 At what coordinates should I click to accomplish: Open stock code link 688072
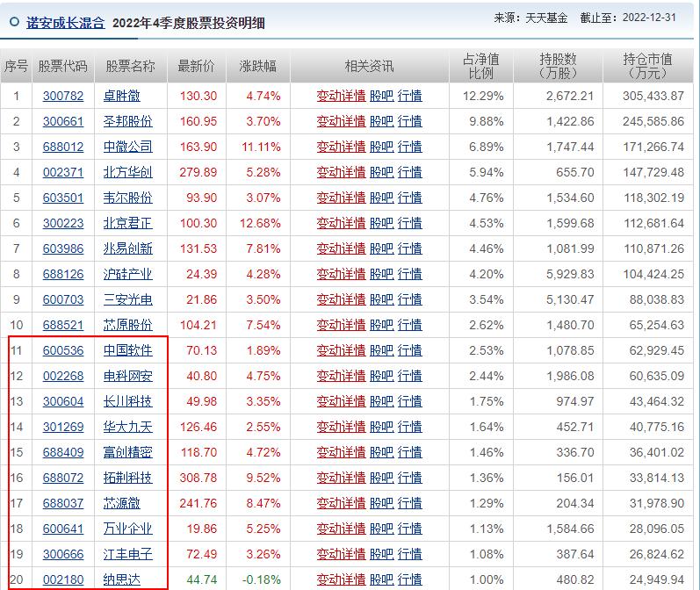click(63, 478)
